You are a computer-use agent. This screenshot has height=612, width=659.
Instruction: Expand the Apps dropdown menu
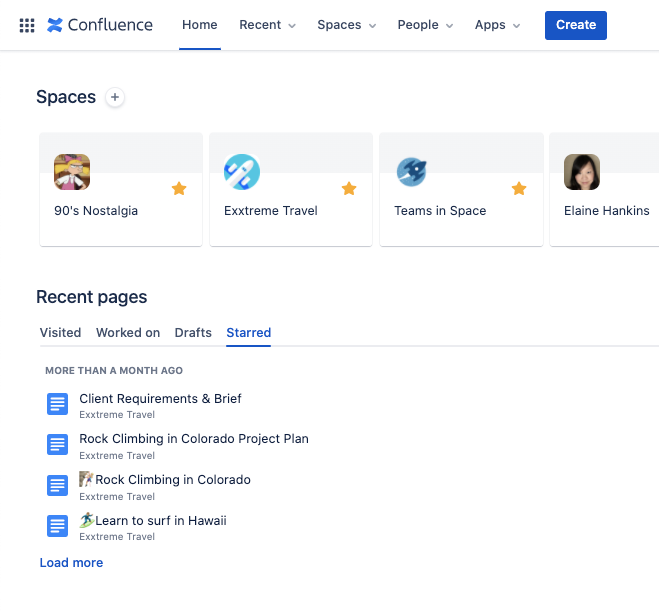coord(498,25)
